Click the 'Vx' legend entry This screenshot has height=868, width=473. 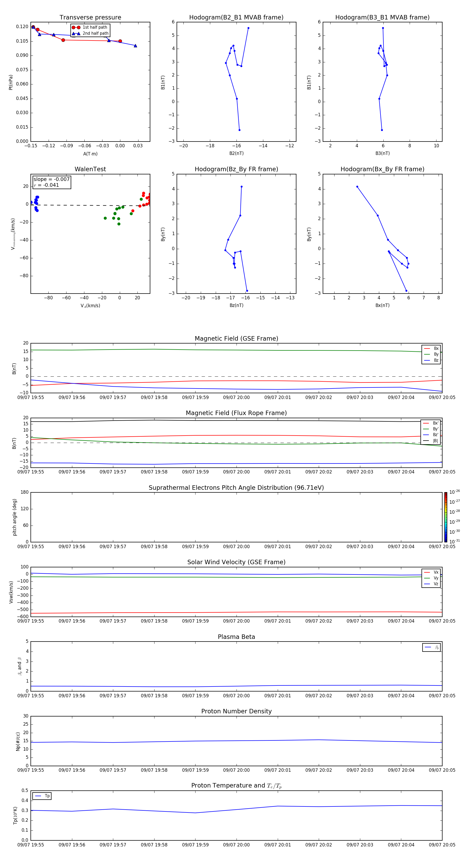[x=431, y=572]
